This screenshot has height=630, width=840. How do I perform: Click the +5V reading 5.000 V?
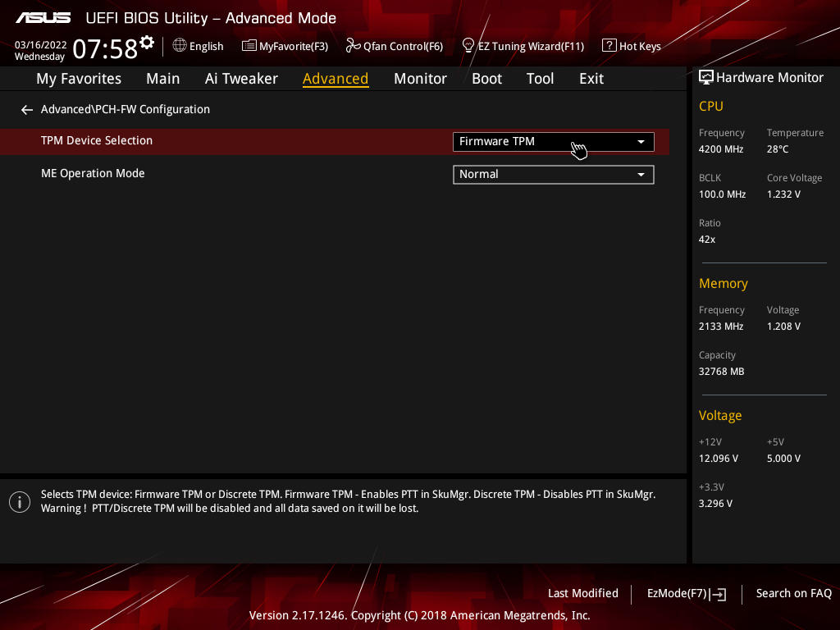(x=783, y=459)
